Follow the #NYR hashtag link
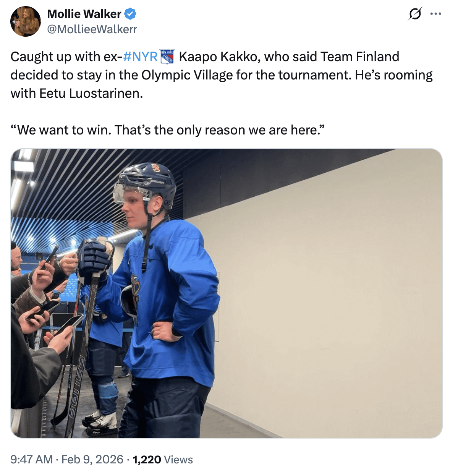Screen dimensions: 450x476 tap(140, 57)
